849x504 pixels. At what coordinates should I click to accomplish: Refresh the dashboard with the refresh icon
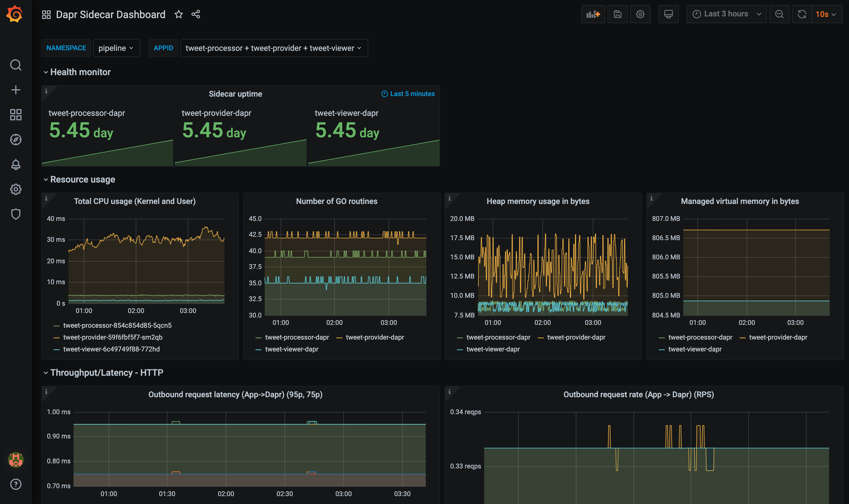point(802,14)
